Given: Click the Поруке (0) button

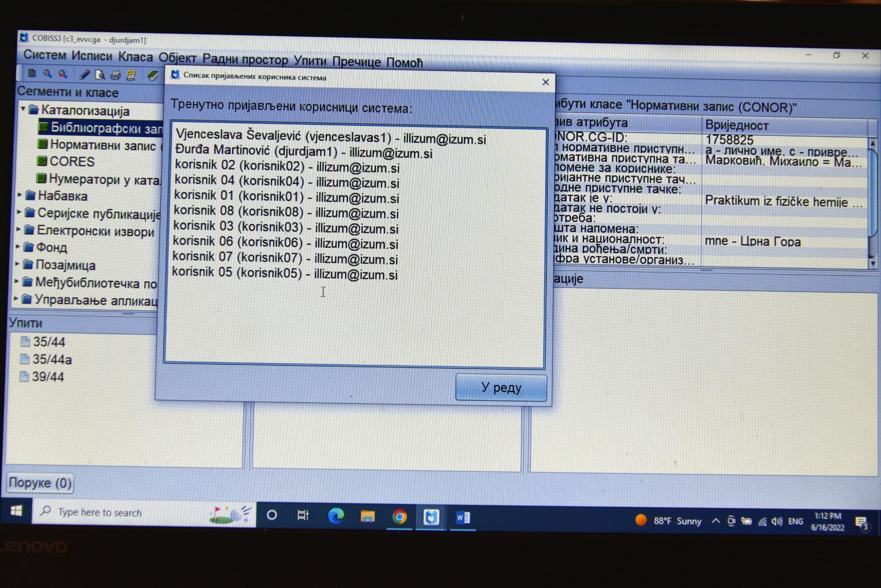Looking at the screenshot, I should (x=40, y=483).
